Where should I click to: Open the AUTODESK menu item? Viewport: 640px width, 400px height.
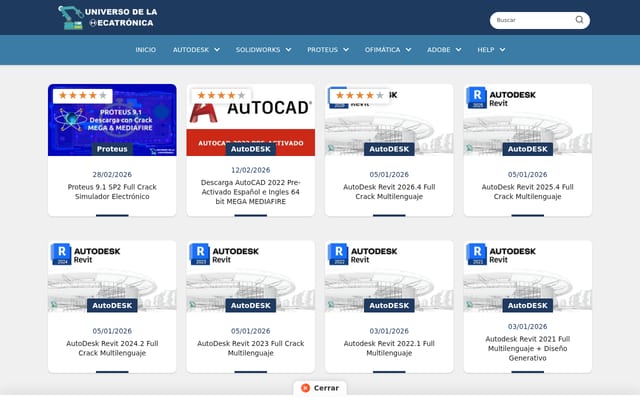point(191,50)
